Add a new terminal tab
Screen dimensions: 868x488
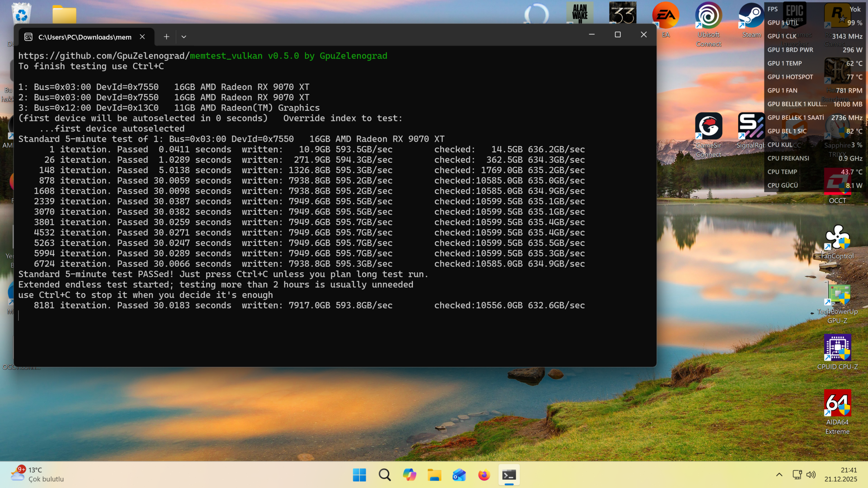coord(166,37)
